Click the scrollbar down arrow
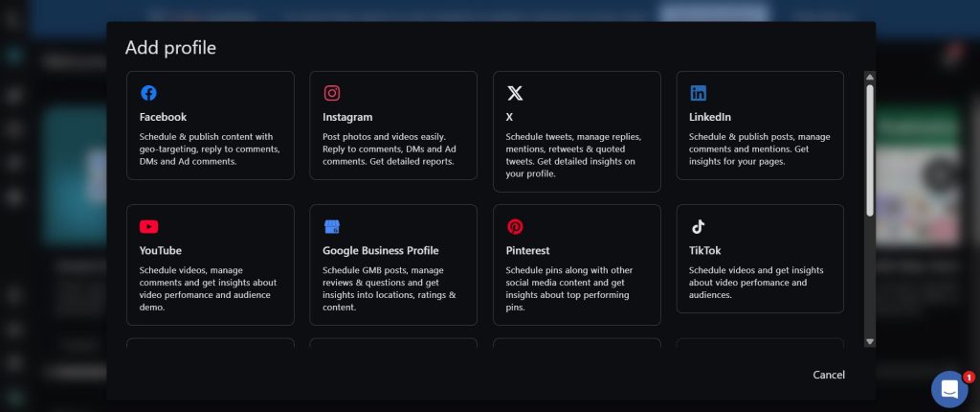Screen dimensions: 980x412 click(869, 342)
